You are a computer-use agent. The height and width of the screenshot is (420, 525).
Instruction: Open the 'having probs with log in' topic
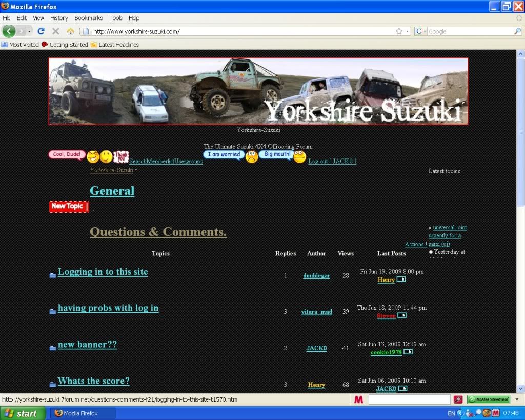click(108, 308)
